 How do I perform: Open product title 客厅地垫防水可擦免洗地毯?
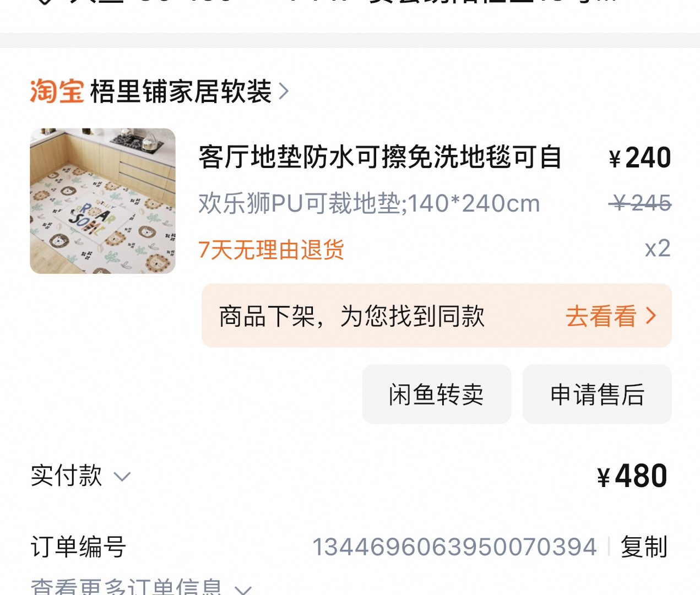(380, 158)
